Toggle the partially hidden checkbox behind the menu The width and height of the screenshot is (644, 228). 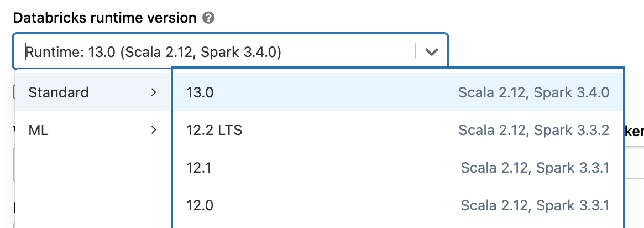click(x=14, y=92)
